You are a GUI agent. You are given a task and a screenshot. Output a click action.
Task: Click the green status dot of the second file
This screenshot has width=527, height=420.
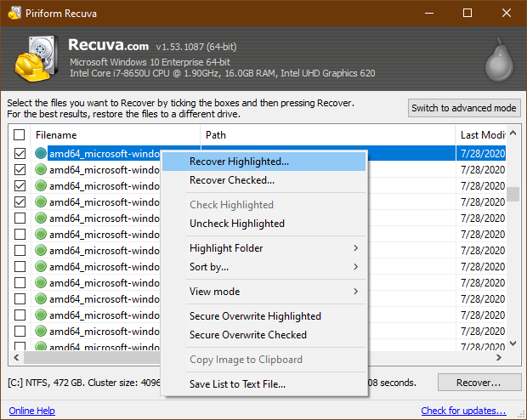[x=41, y=170]
